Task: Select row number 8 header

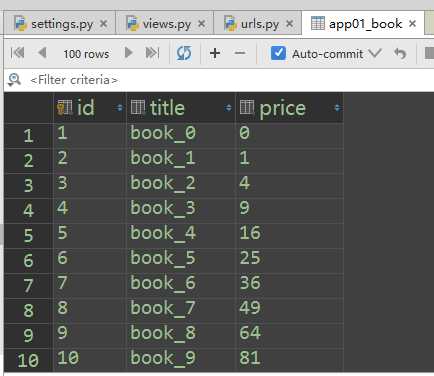Action: [28, 311]
